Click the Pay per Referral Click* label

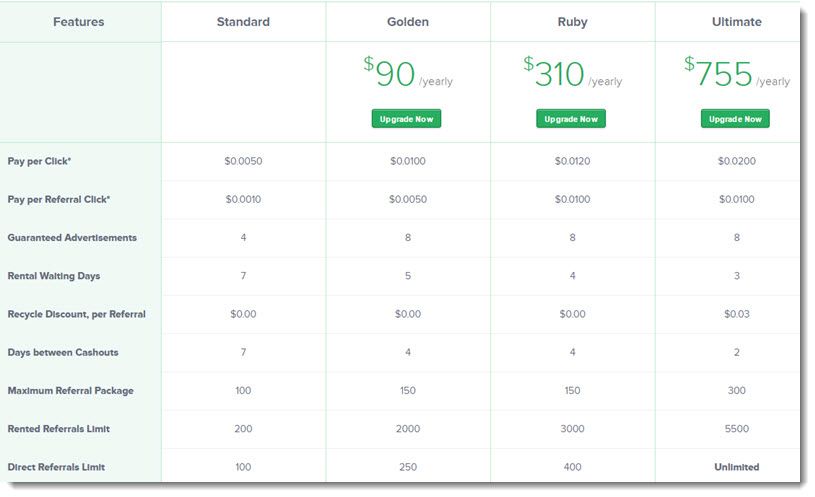click(59, 200)
